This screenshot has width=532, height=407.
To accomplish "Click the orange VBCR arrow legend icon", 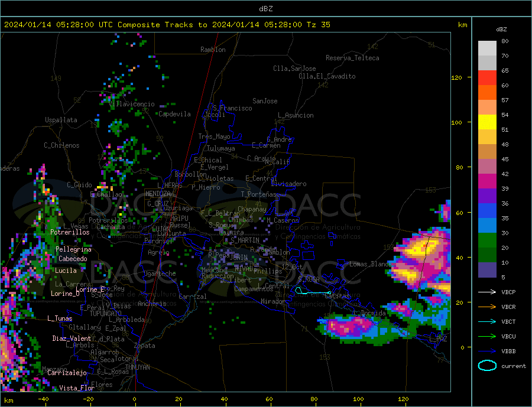I will pyautogui.click(x=487, y=307).
